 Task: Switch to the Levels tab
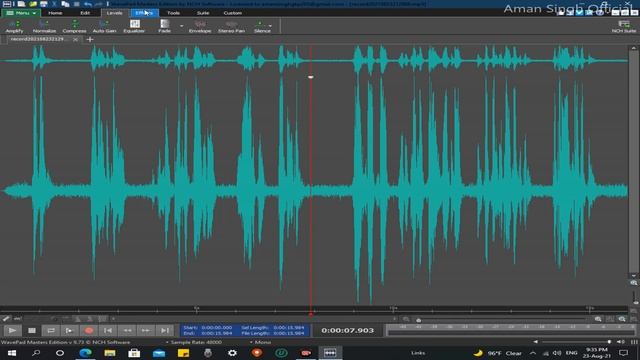point(114,13)
